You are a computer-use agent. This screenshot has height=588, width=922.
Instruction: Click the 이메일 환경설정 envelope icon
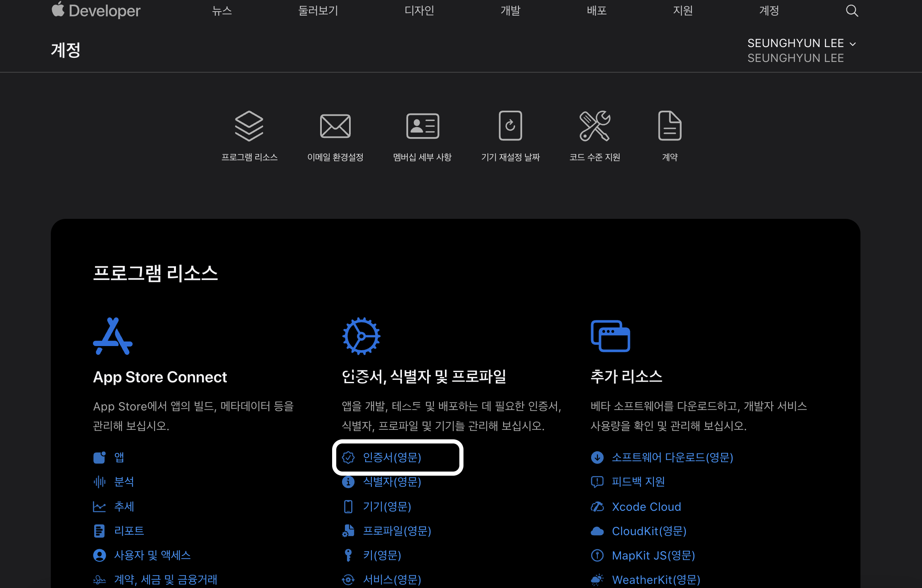tap(335, 126)
